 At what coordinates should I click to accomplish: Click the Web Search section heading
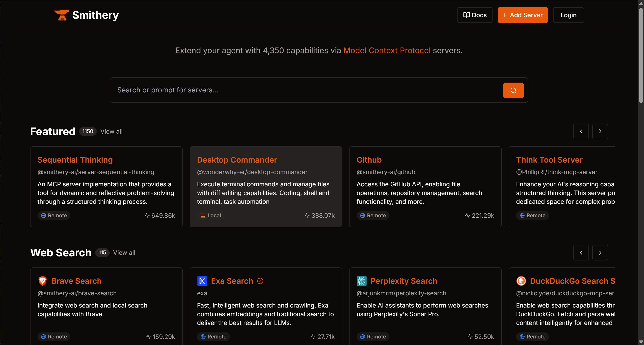[61, 253]
